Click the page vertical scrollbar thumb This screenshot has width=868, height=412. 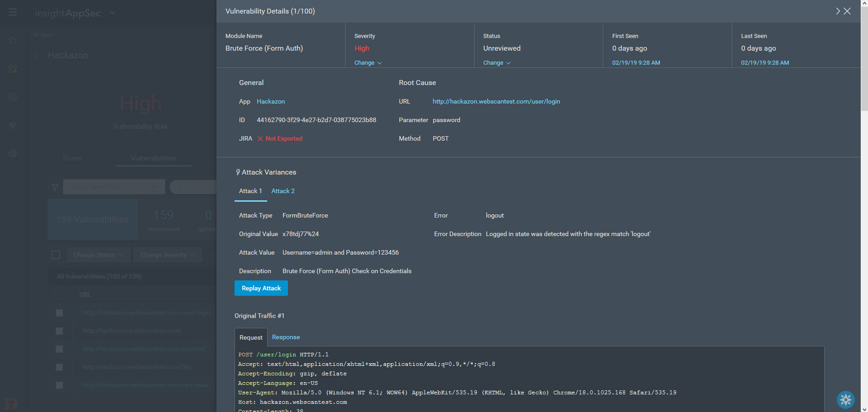coord(864,59)
